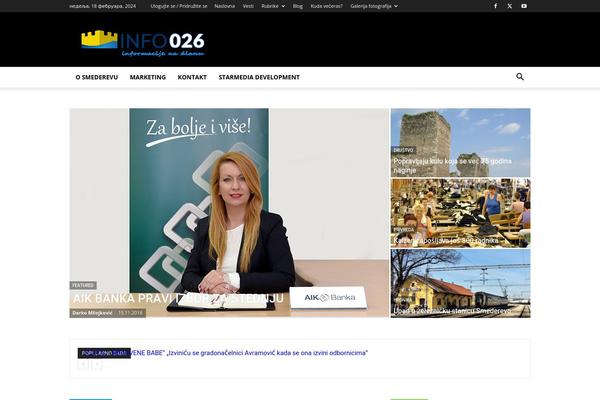
Task: Open Blog in top bar
Action: (x=298, y=6)
